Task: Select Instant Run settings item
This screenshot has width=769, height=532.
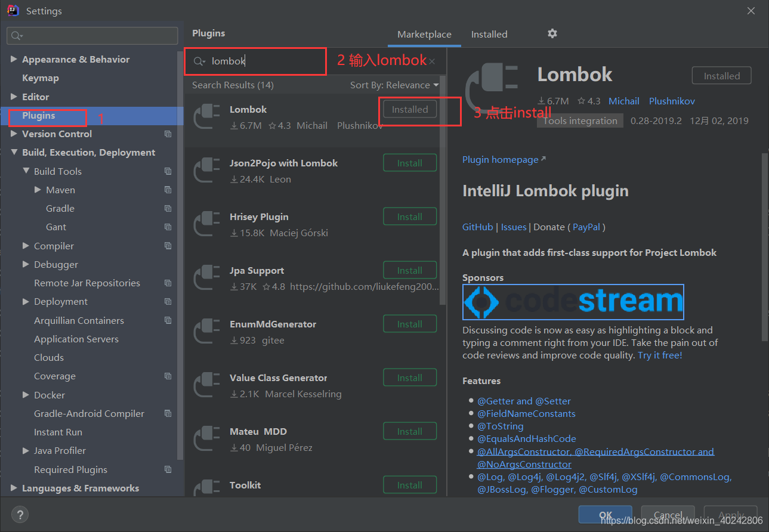Action: tap(58, 432)
